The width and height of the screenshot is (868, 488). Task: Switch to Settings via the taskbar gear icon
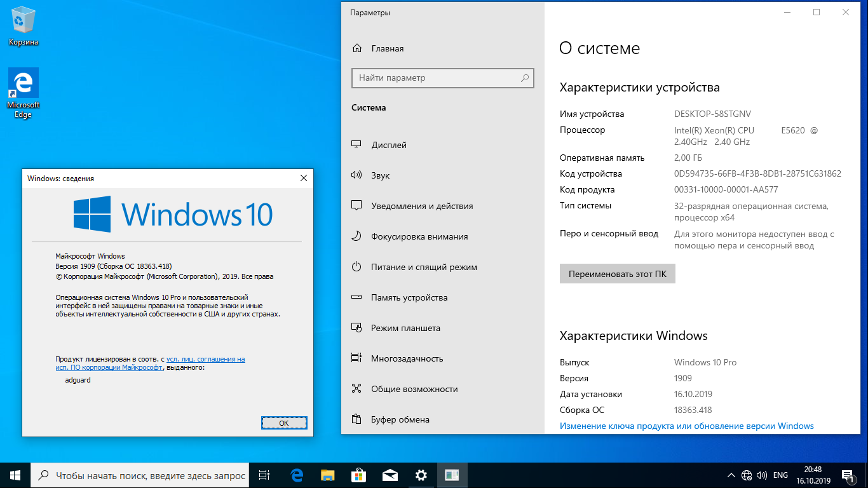tap(421, 475)
